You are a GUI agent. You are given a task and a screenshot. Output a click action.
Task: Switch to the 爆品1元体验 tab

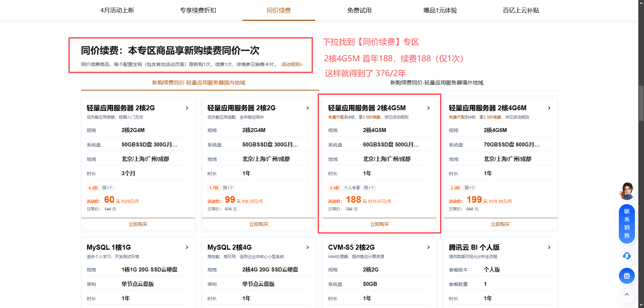point(440,10)
